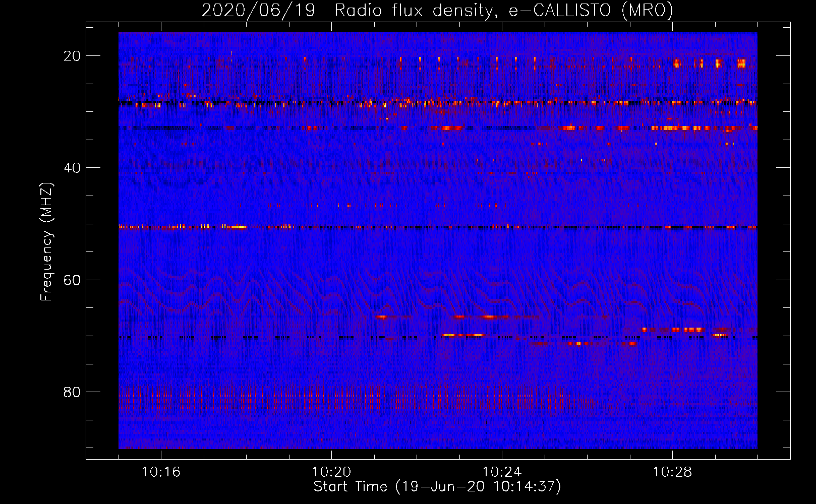Click the 10:20 time tick label
Viewport: 816px width, 504px height.
331,472
